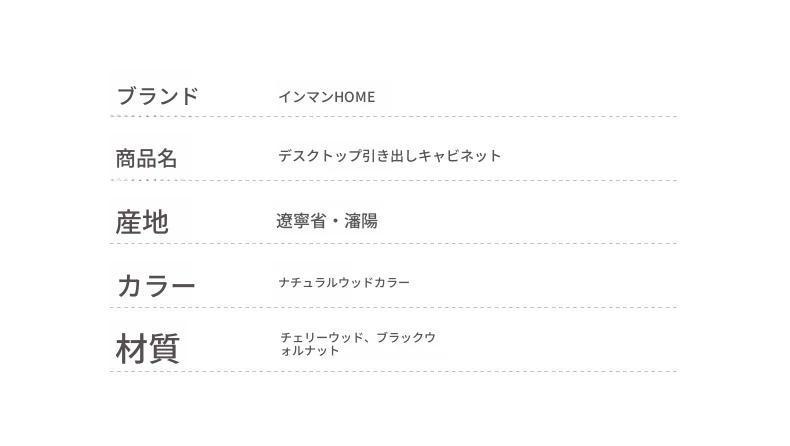Select the デスクトップ引き出しキャビネット product name

tap(389, 156)
